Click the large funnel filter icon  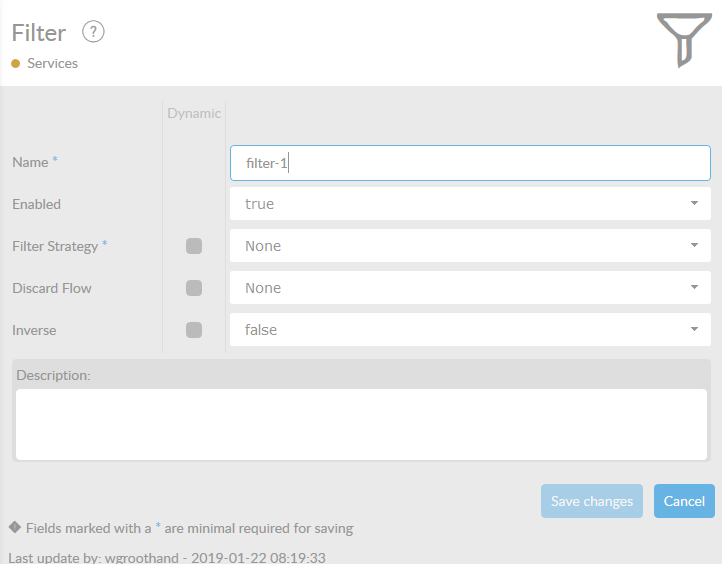(x=684, y=40)
